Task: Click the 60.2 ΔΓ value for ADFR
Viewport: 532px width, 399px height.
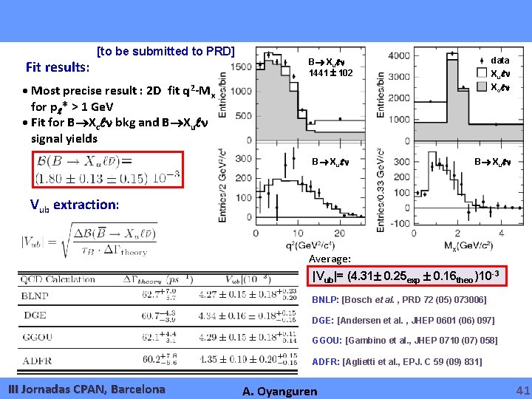Action: tap(160, 359)
